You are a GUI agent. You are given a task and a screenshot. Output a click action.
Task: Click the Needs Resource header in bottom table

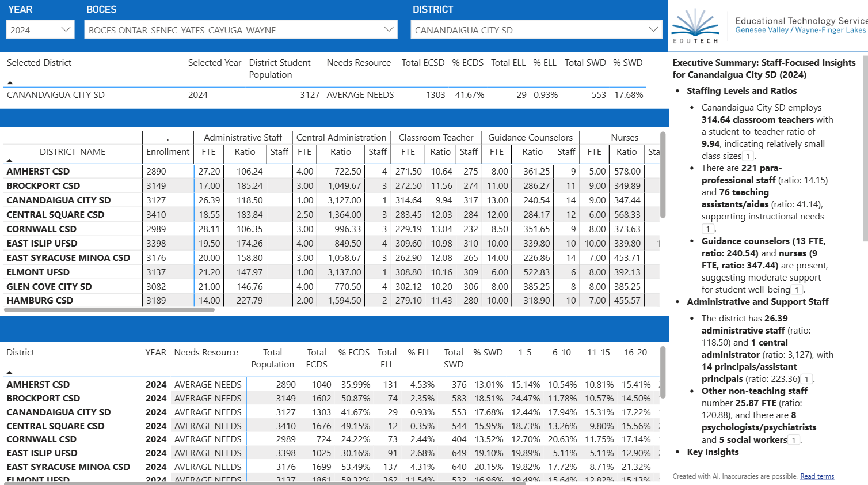206,353
